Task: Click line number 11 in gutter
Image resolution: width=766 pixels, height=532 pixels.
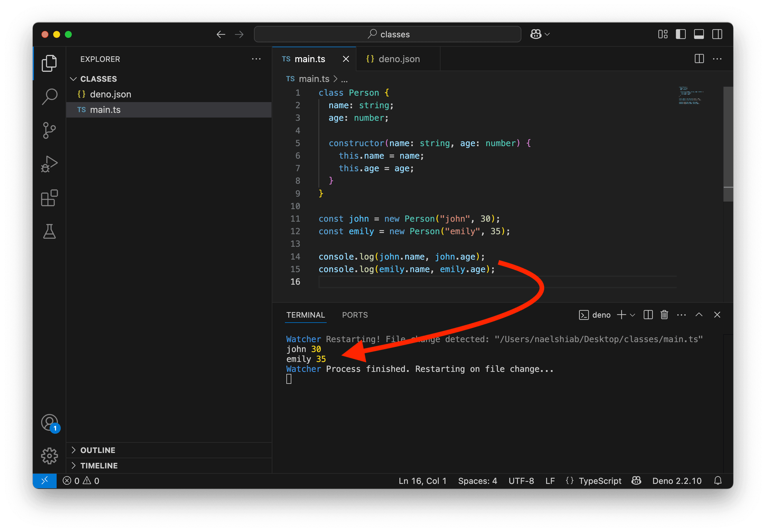Action: click(x=295, y=219)
